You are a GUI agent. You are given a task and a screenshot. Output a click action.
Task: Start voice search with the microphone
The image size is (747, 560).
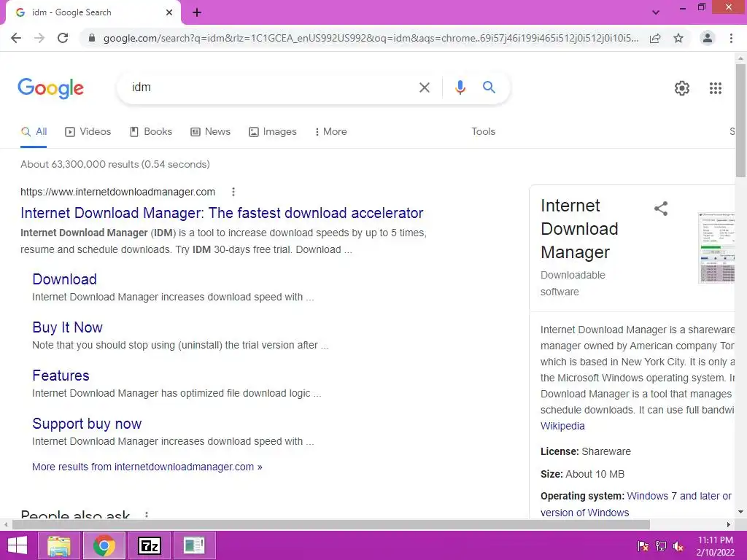460,87
